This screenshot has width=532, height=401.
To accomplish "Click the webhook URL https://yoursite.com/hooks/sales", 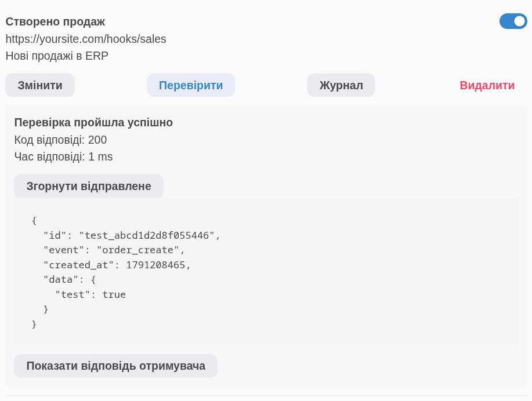I will (86, 39).
